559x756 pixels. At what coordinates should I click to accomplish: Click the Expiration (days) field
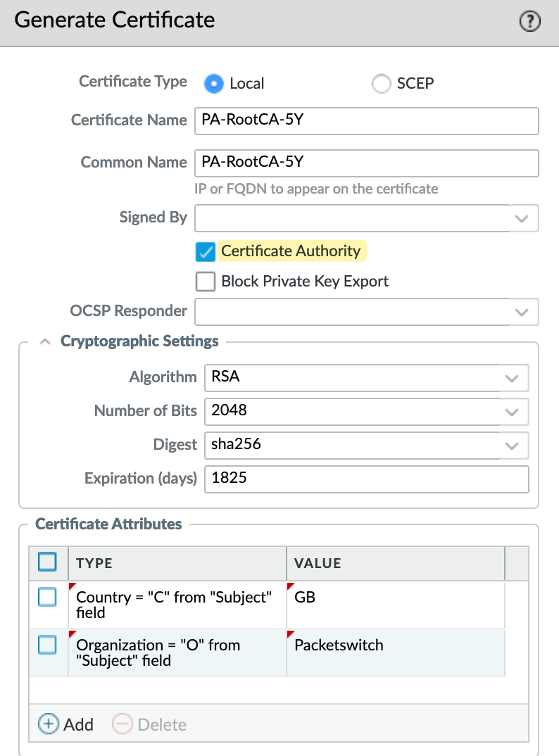point(366,479)
